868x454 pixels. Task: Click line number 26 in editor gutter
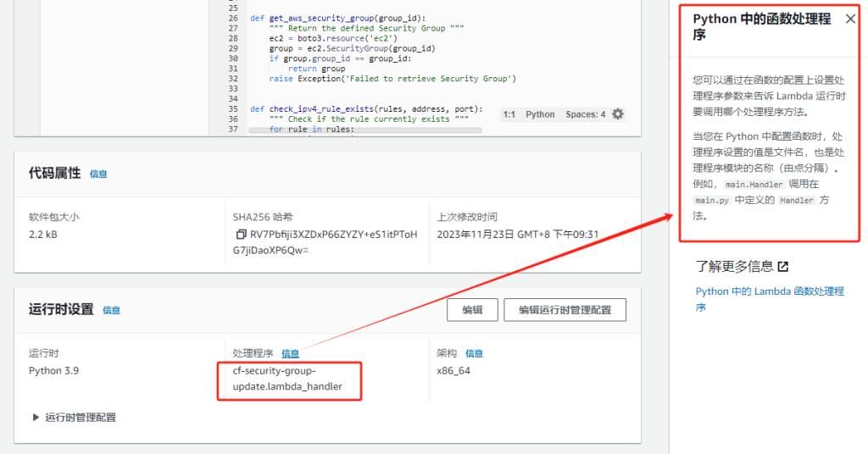tap(232, 18)
